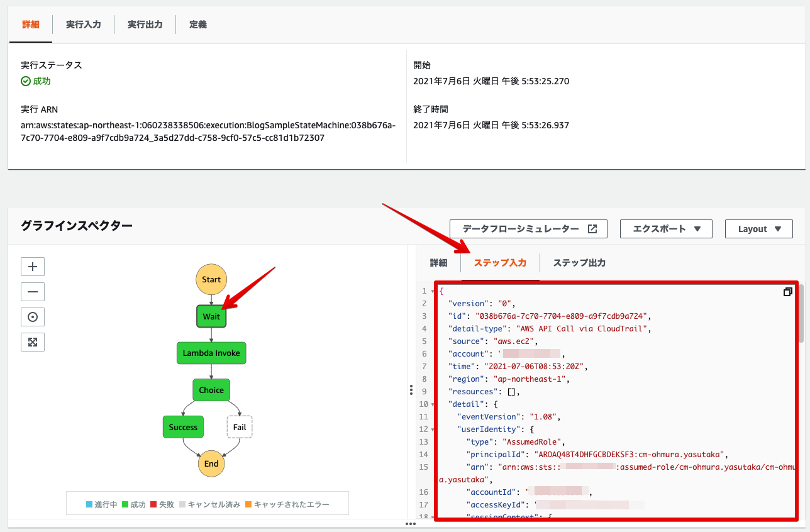Fit the graph to the panel
This screenshot has height=532, width=810.
(32, 341)
